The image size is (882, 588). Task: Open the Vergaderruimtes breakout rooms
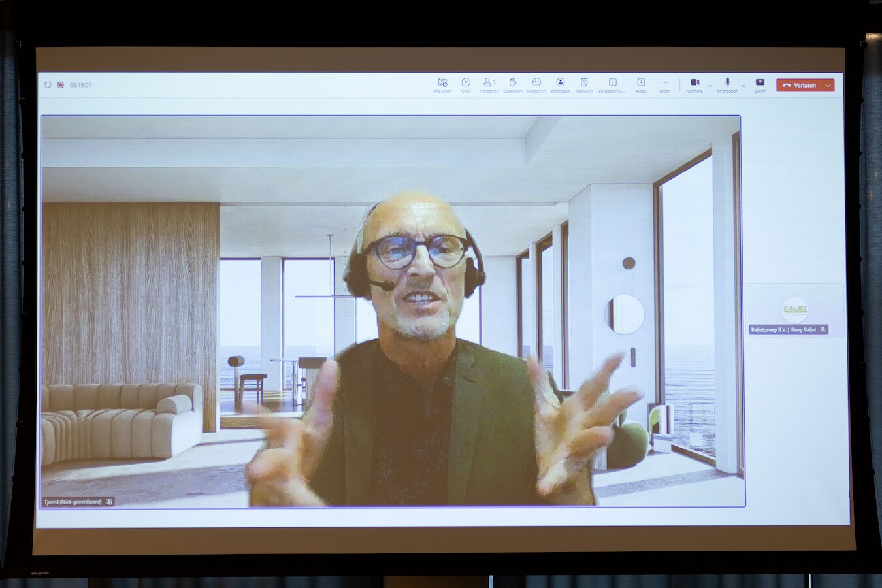(x=612, y=84)
